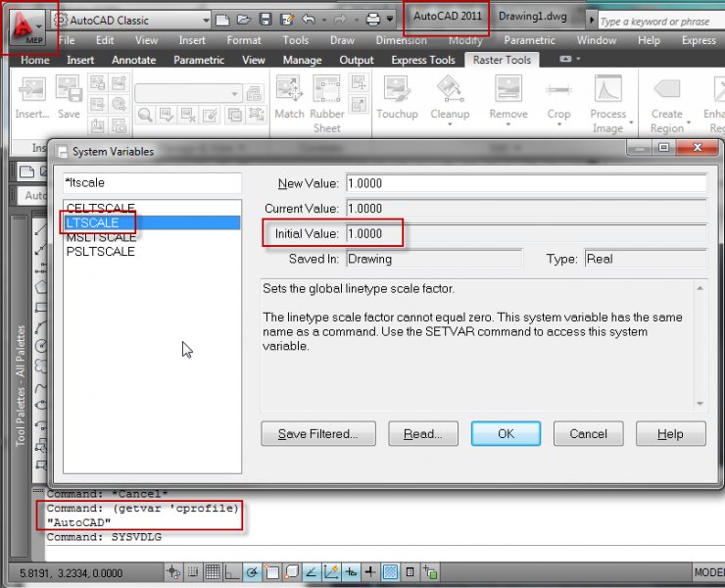725x588 pixels.
Task: Click the Tool Palettes - All Palettes title bar
Action: pos(20,386)
